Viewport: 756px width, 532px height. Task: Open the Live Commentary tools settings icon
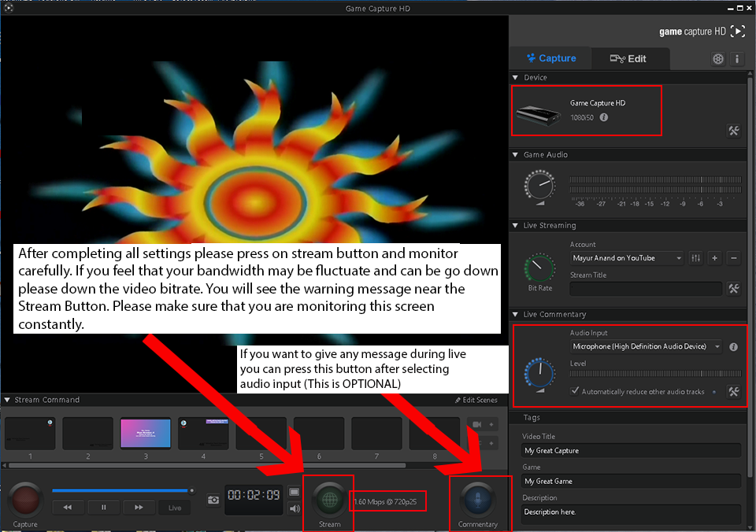pos(734,391)
